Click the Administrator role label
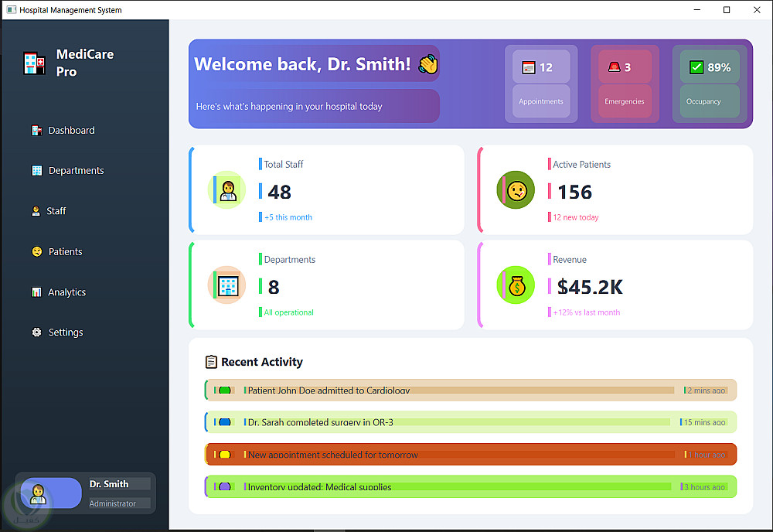773x532 pixels. pos(112,503)
